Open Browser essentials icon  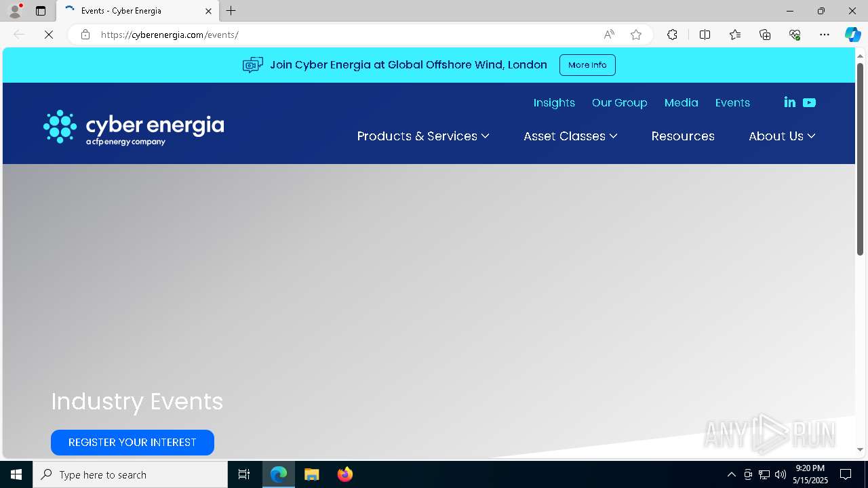[795, 35]
